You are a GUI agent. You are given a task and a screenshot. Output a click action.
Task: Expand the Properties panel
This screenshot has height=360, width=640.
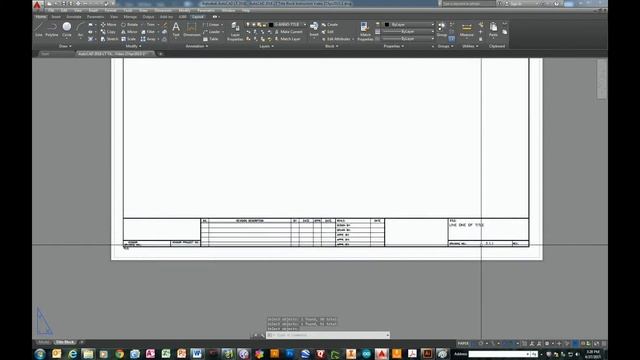(x=394, y=46)
